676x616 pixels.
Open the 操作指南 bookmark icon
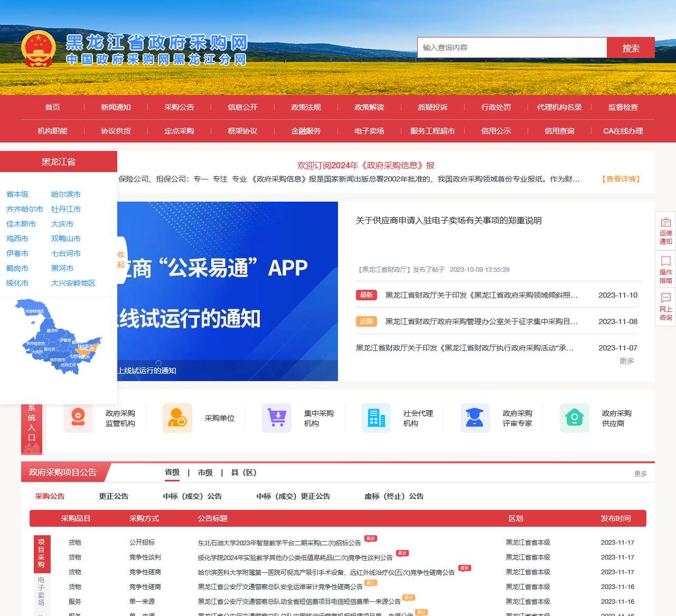tap(665, 269)
